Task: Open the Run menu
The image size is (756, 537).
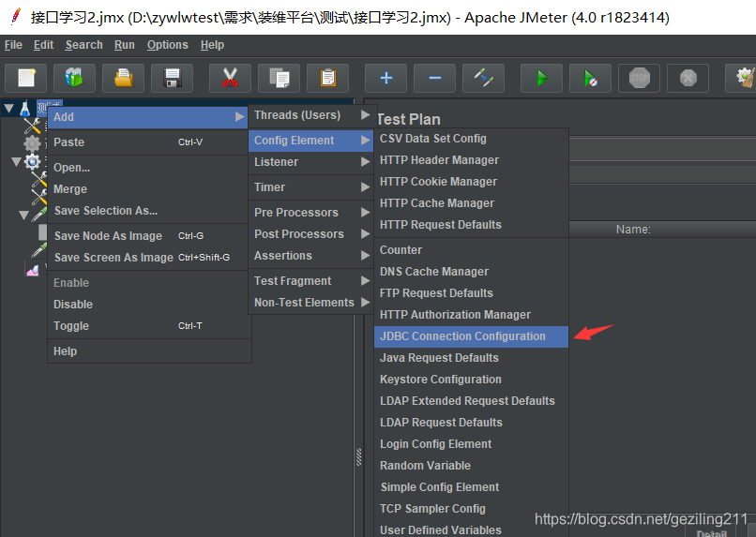Action: (125, 45)
